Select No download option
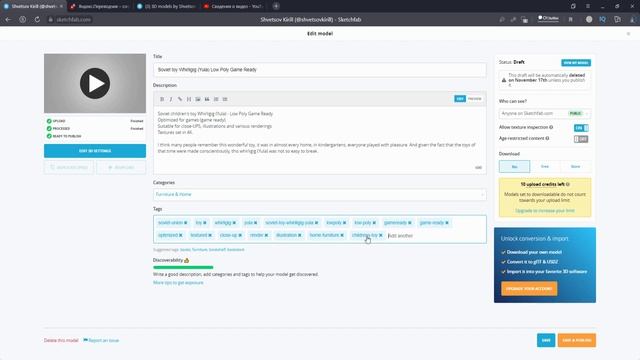640x360 pixels. coord(514,167)
